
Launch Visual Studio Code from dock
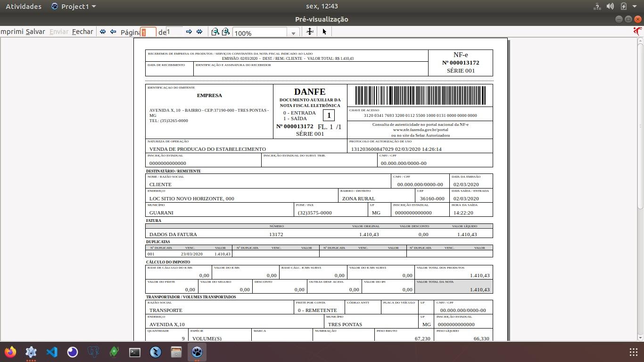coord(52,352)
